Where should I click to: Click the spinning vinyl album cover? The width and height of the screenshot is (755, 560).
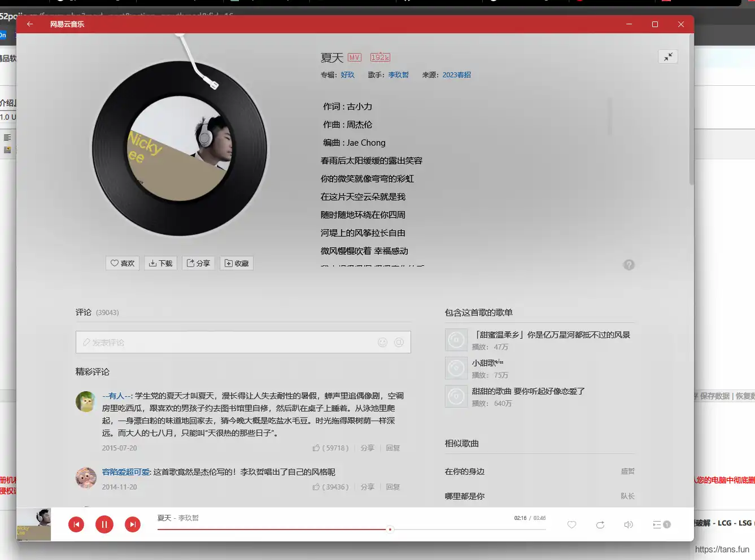tap(180, 148)
